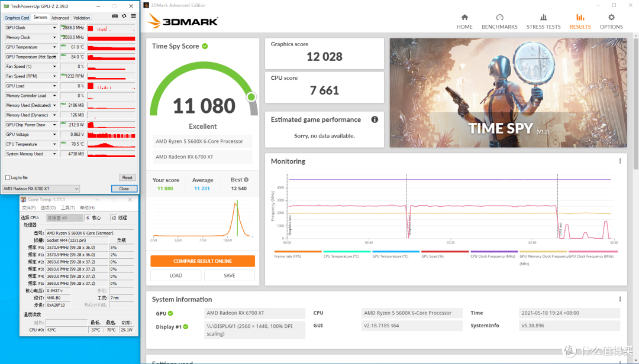
Task: Open the AMD Radeon RX 6700 XT device selector
Action: (41, 188)
